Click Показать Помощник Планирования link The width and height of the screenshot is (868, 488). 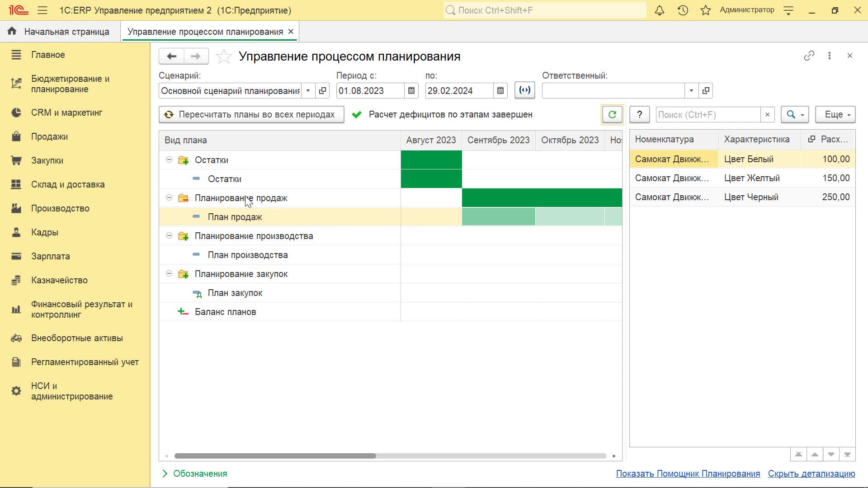pos(688,474)
